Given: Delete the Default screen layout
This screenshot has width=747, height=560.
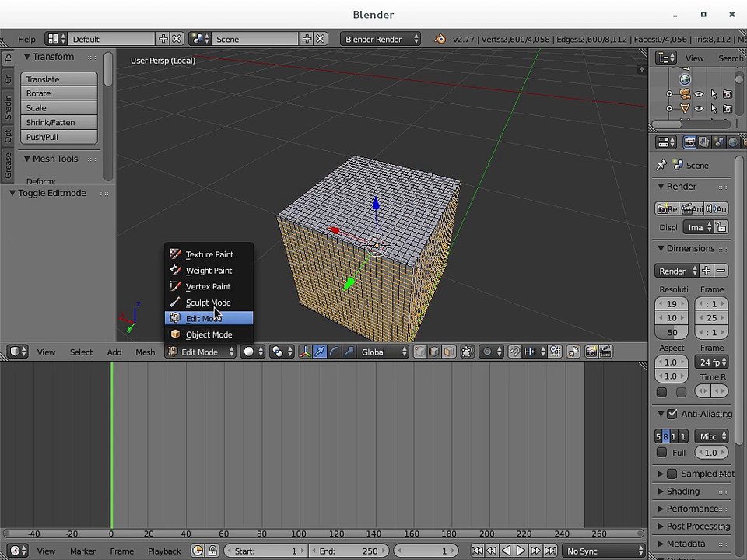Looking at the screenshot, I should [x=177, y=39].
